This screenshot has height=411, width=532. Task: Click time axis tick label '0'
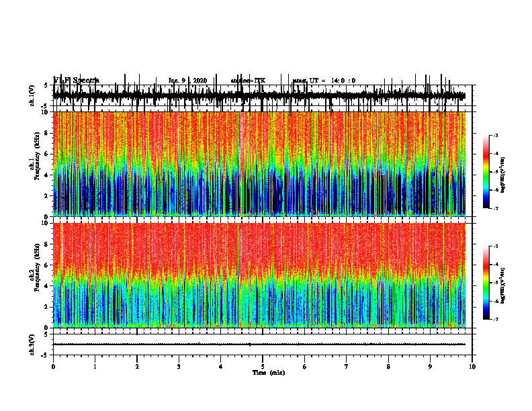tap(53, 367)
